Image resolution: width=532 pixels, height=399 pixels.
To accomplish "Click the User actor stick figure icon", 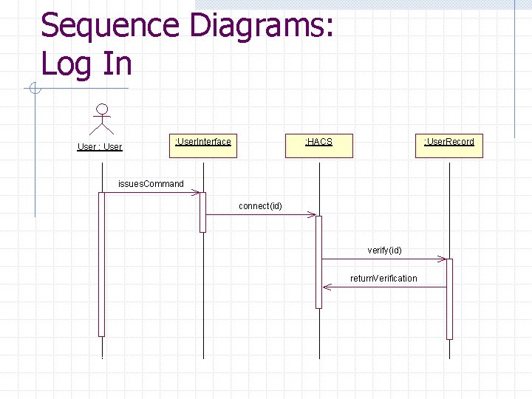I will [x=102, y=120].
